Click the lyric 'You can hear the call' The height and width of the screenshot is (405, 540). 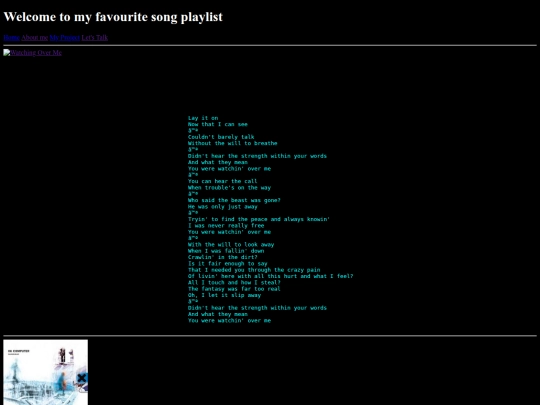(x=222, y=181)
